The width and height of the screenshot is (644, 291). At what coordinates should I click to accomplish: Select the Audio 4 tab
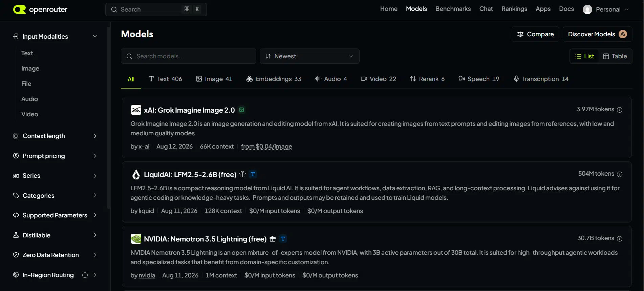tap(331, 79)
